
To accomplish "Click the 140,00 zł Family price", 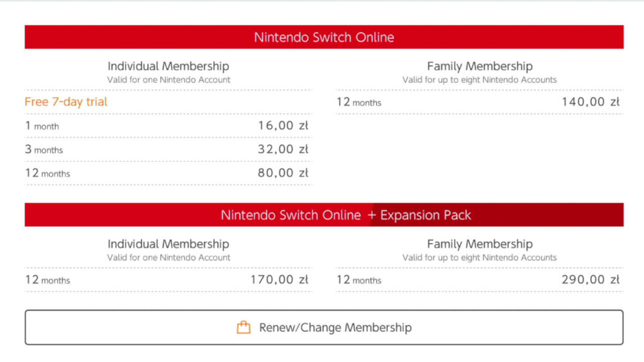I will click(x=591, y=101).
